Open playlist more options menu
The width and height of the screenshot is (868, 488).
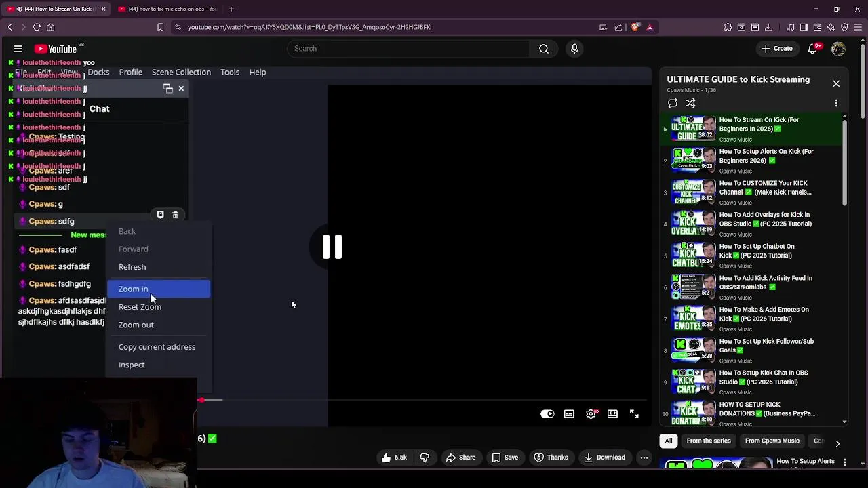836,103
